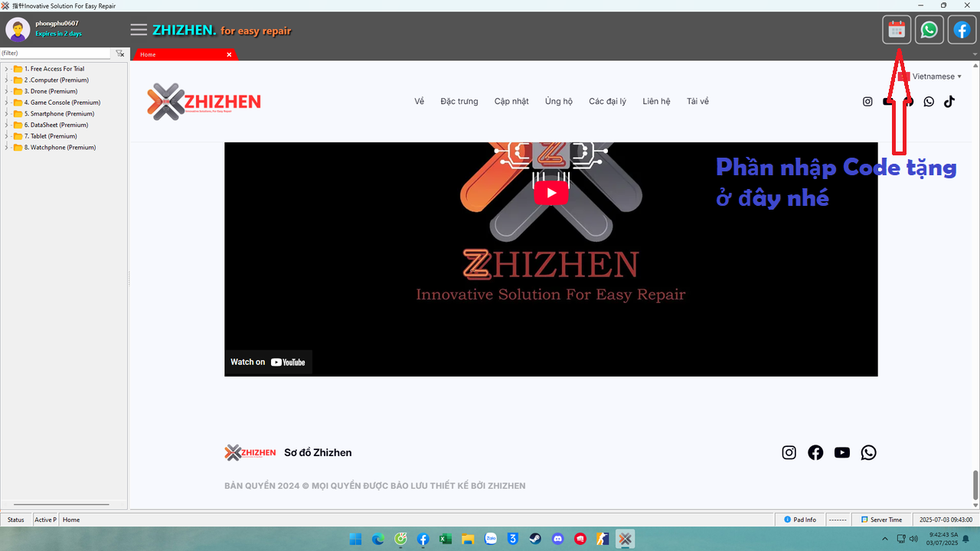Viewport: 980px width, 551px height.
Task: Click the volume icon in the system tray
Action: pyautogui.click(x=913, y=539)
